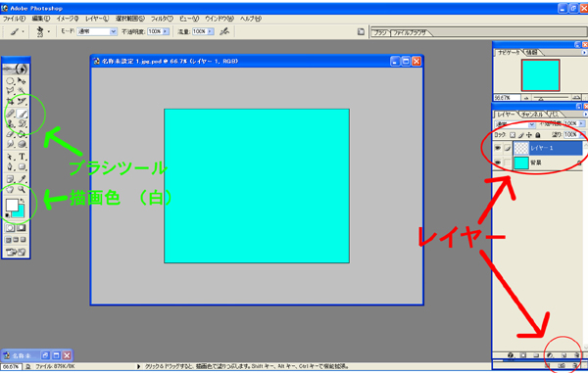Select the Dodge tool
588x373 pixels.
point(22,144)
